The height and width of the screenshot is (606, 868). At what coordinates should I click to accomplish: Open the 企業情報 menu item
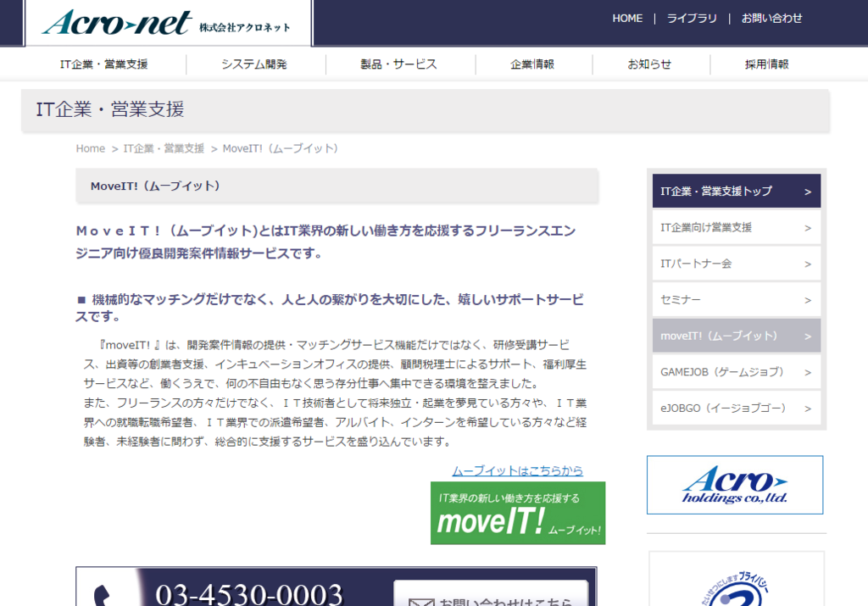point(532,64)
